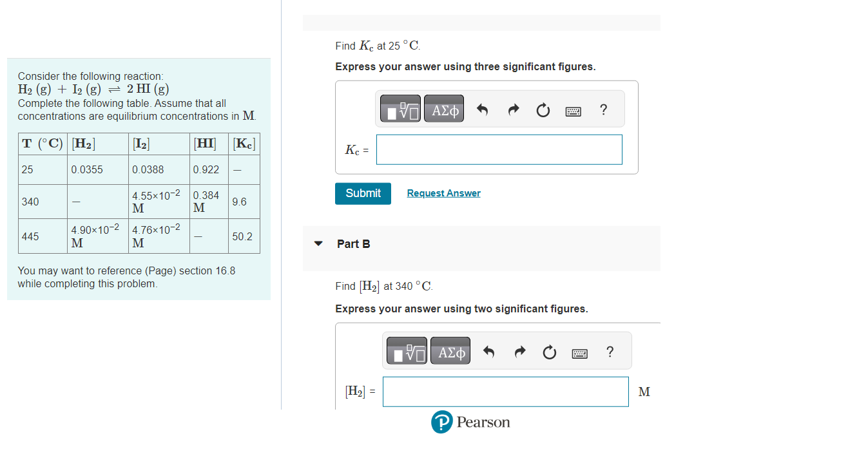This screenshot has height=474, width=868.
Task: Click the redo arrow in Part B toolbar
Action: click(x=519, y=352)
